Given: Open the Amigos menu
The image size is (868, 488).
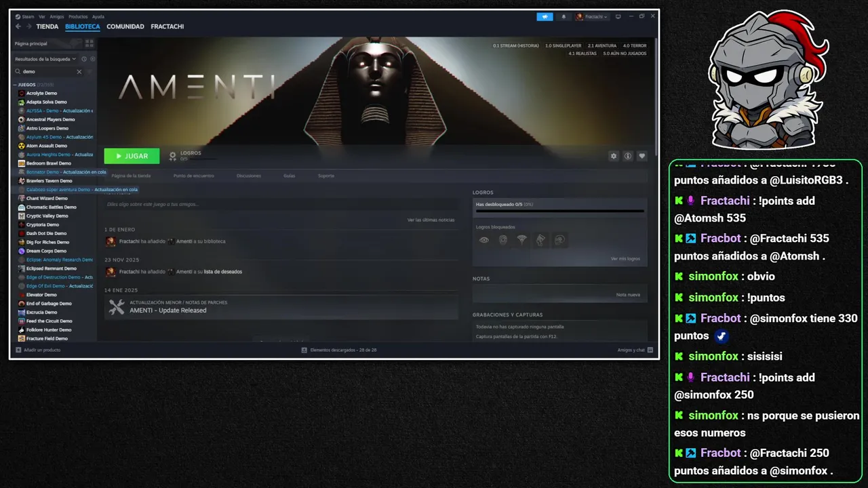Looking at the screenshot, I should point(57,16).
